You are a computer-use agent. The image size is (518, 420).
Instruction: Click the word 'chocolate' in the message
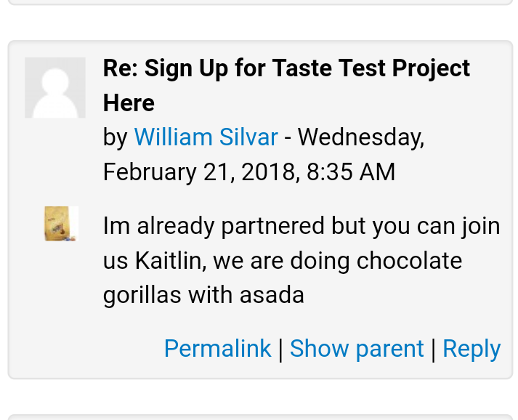tap(409, 261)
